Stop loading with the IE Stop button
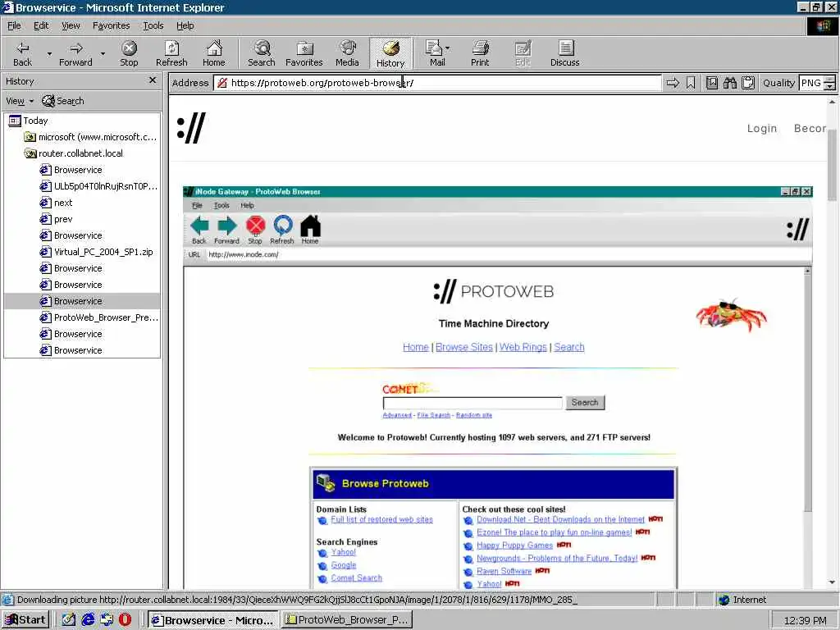The width and height of the screenshot is (840, 630). click(129, 53)
